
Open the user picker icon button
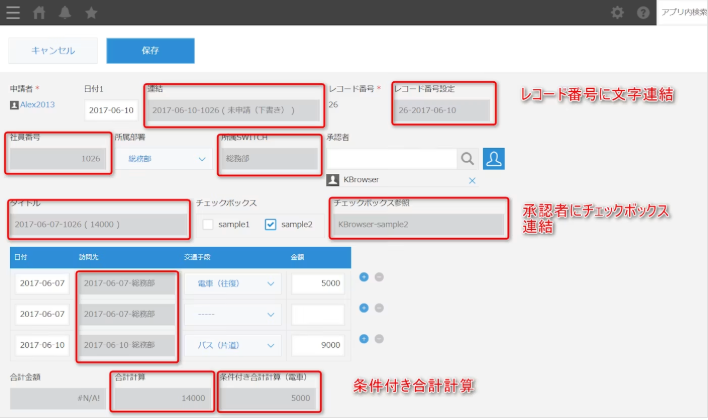[494, 159]
